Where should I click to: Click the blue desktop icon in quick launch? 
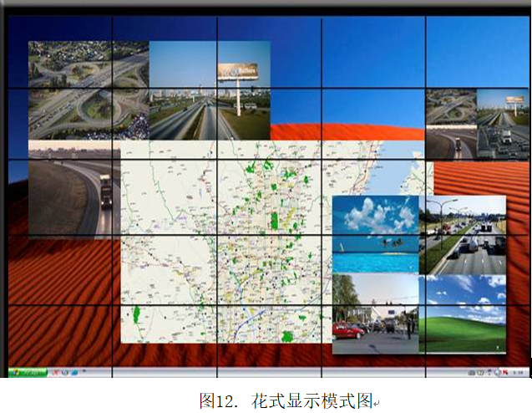point(74,370)
